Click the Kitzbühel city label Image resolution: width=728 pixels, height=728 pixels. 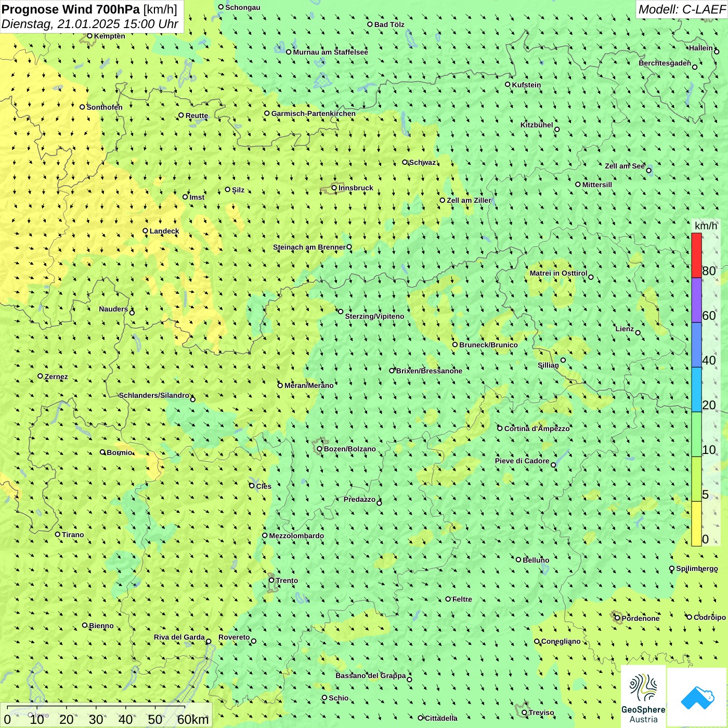coord(537,125)
